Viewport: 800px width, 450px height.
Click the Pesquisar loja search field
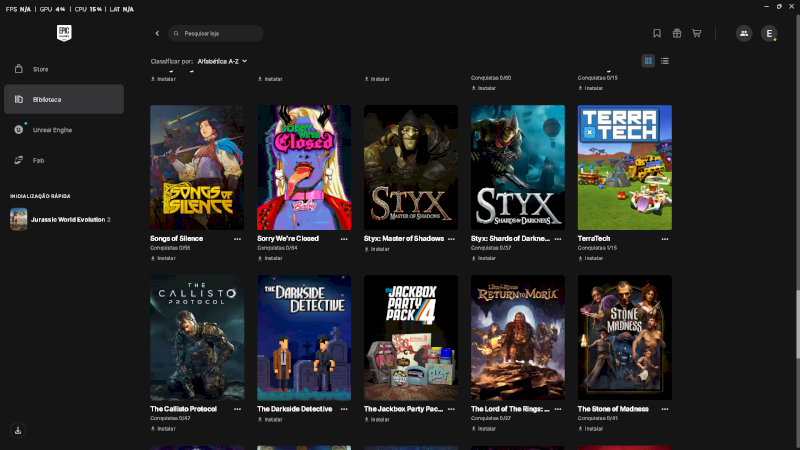[216, 33]
